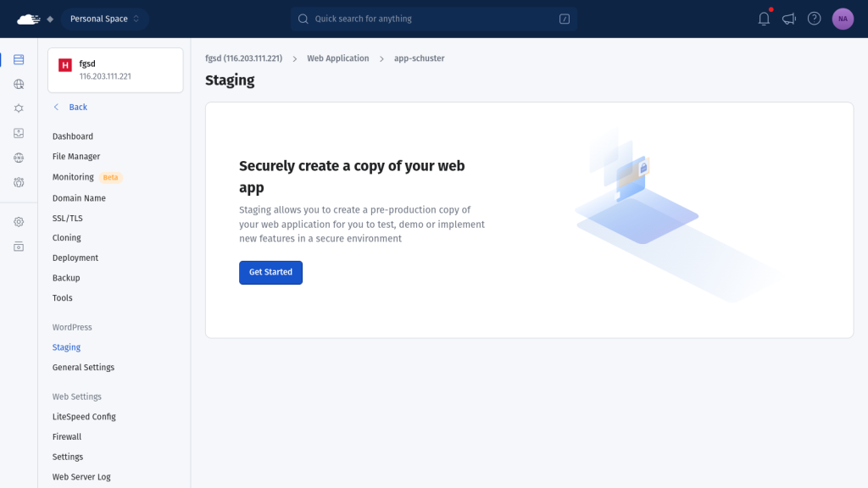Open the Monitoring Beta menu item
The height and width of the screenshot is (488, 868).
[74, 177]
